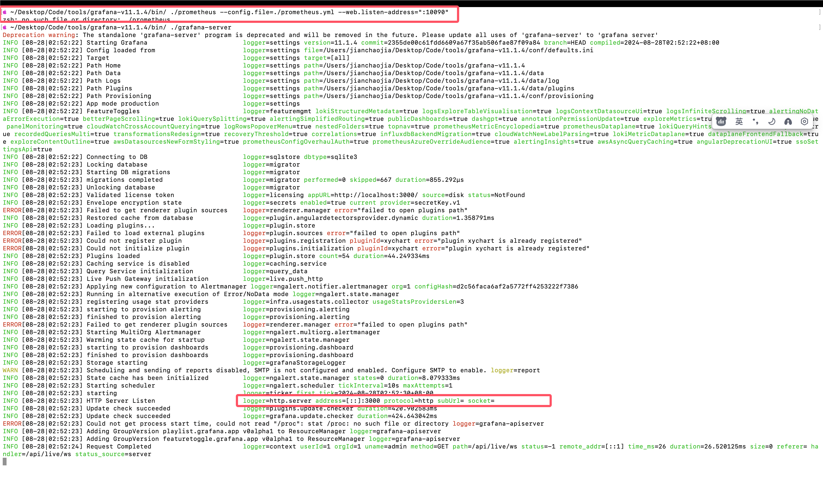Click the WARN level label on the SMTP line

point(10,370)
